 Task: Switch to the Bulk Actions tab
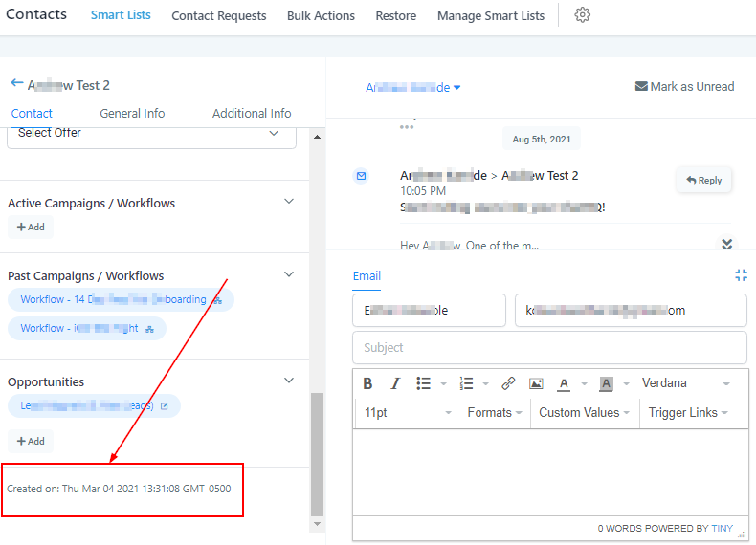(x=321, y=16)
